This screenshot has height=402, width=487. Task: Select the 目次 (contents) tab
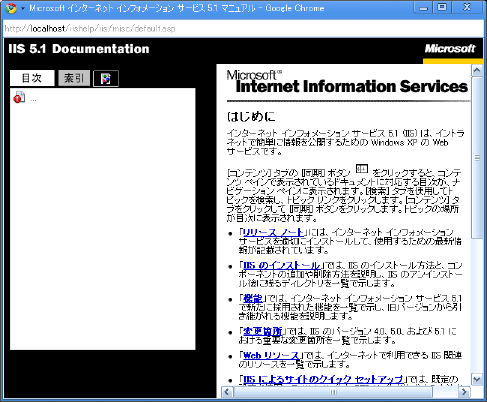point(32,78)
